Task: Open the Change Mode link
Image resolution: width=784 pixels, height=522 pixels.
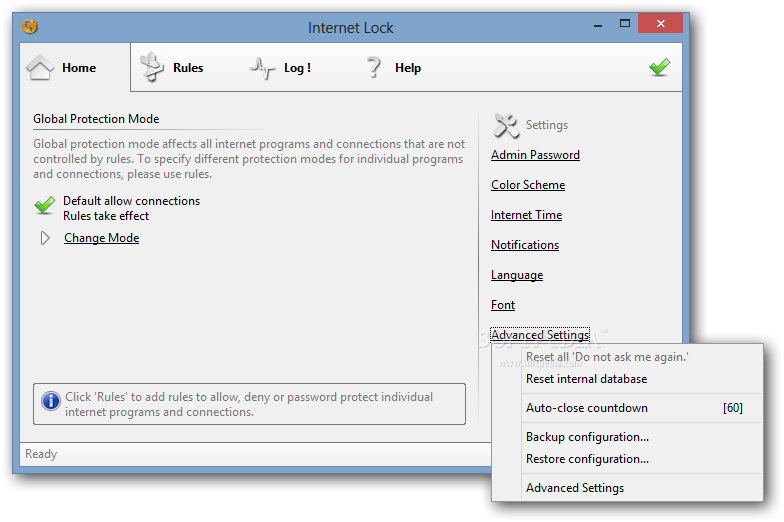Action: [101, 238]
